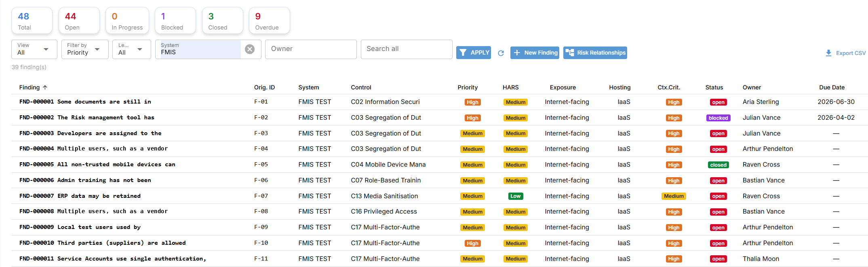Select the Open 44 summary card

79,21
